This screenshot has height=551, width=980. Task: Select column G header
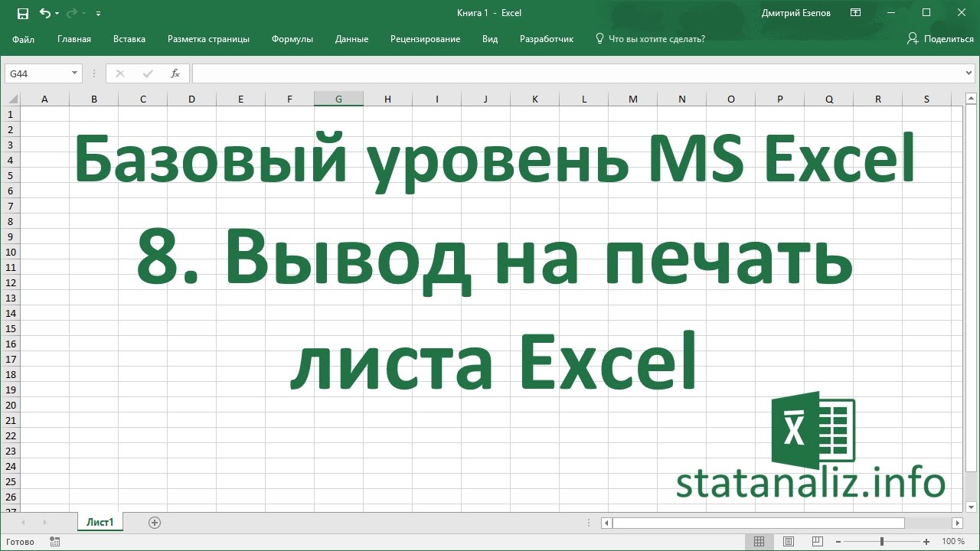coord(338,99)
